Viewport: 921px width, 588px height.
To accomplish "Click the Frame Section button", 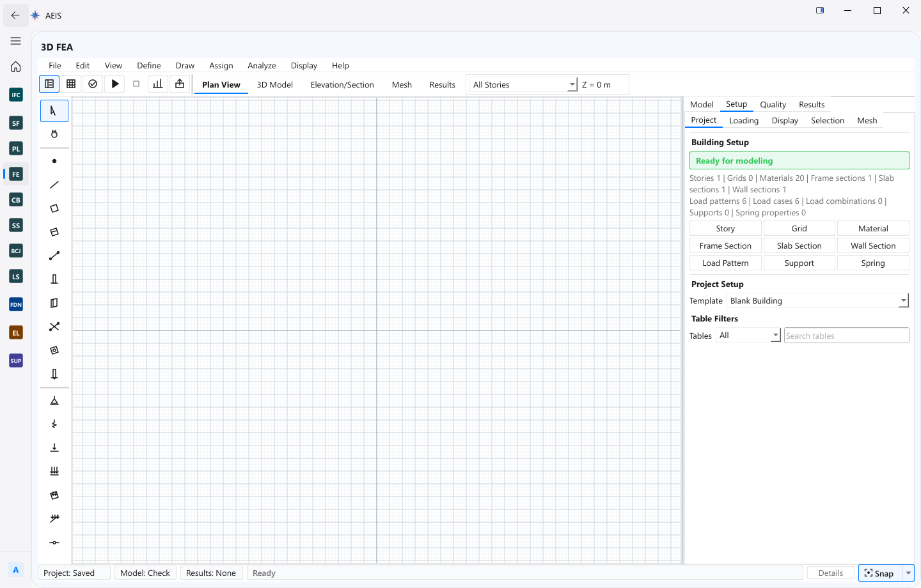I will (725, 245).
